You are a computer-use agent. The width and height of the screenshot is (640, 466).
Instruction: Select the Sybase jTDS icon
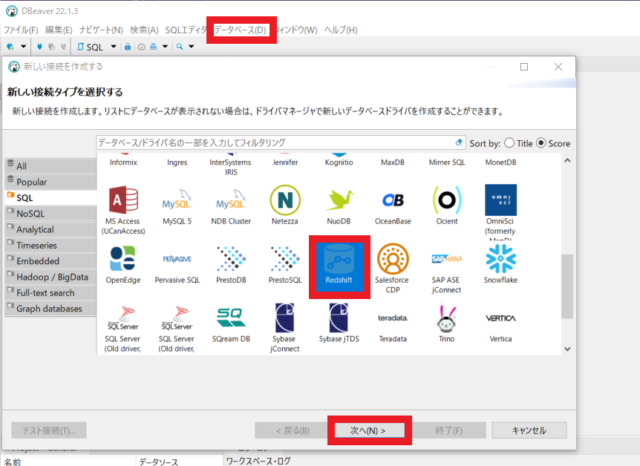tap(339, 318)
